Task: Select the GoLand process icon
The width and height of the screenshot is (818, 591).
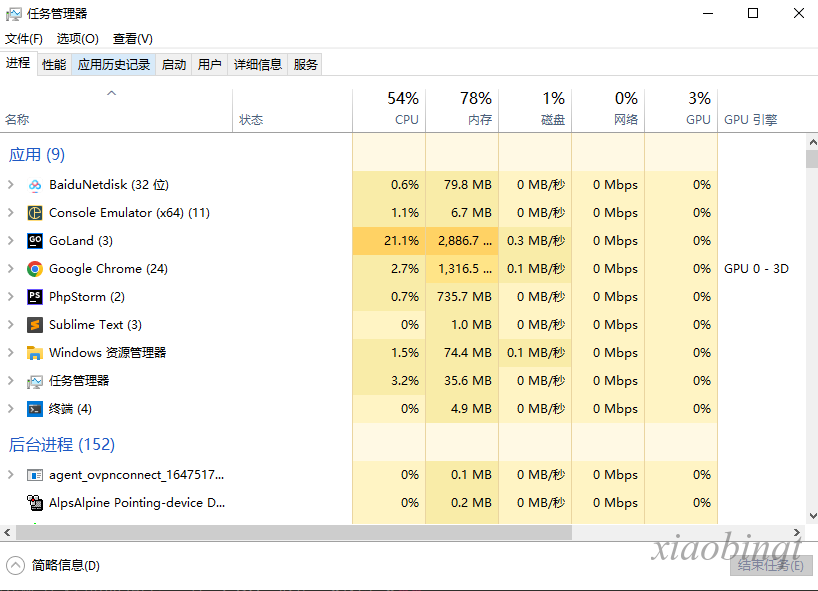Action: point(35,241)
